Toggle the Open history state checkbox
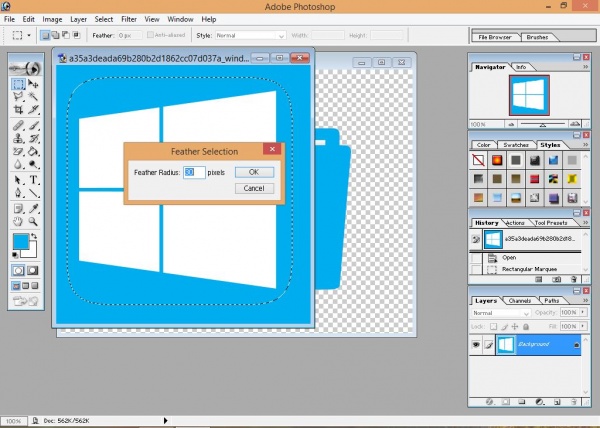The image size is (600, 428). pos(476,257)
